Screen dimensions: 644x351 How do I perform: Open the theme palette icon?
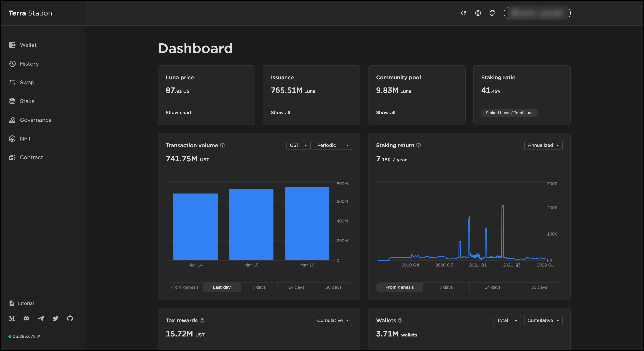click(x=492, y=13)
